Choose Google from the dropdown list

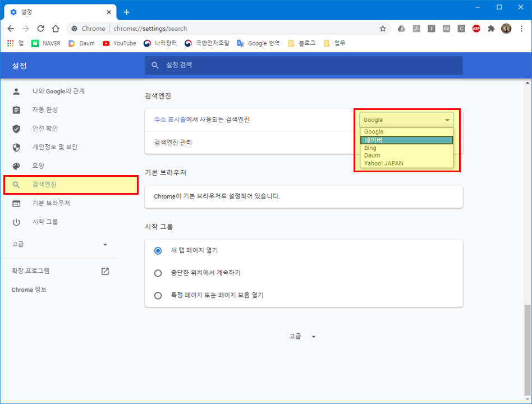[406, 132]
